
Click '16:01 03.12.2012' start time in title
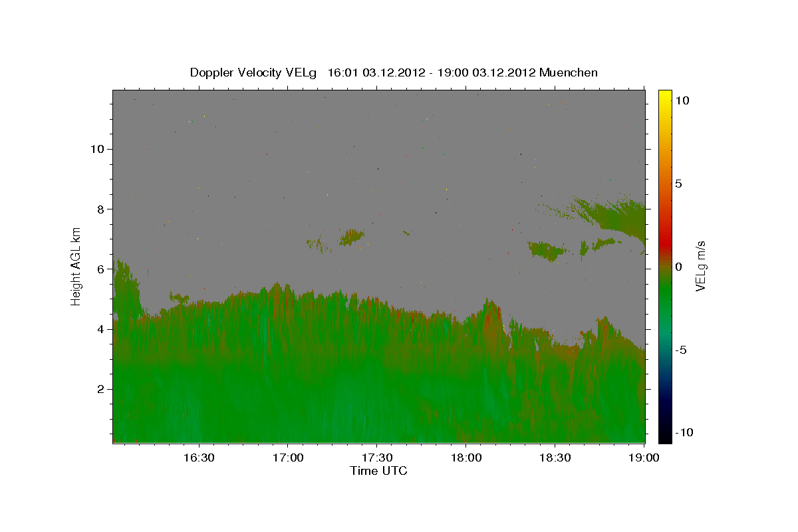(376, 72)
